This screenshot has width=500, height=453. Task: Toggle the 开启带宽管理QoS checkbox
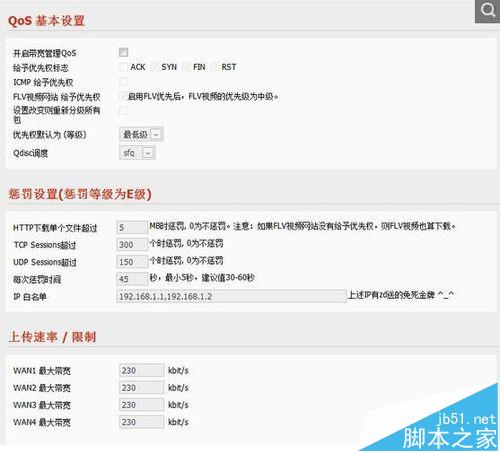pyautogui.click(x=123, y=52)
